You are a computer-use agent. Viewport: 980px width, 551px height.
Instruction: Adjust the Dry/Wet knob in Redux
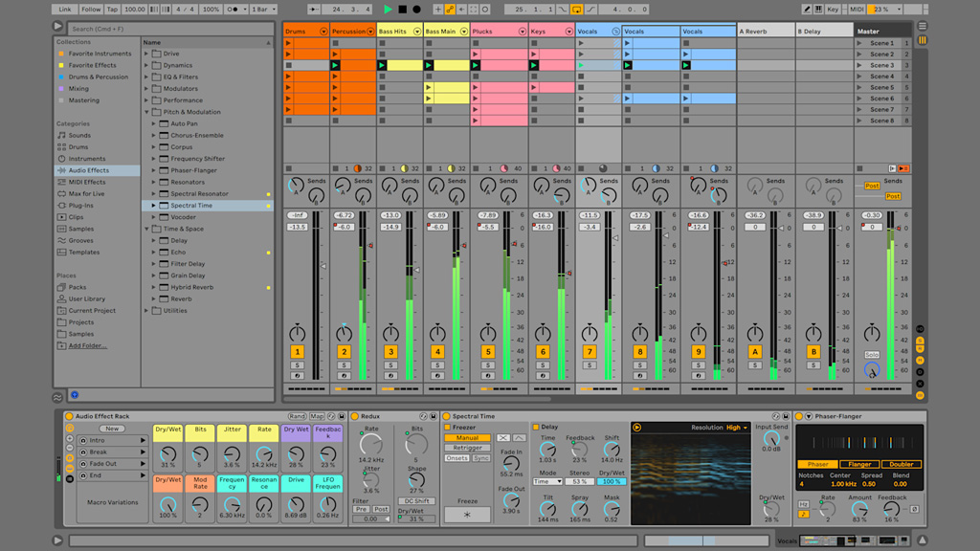tap(416, 519)
